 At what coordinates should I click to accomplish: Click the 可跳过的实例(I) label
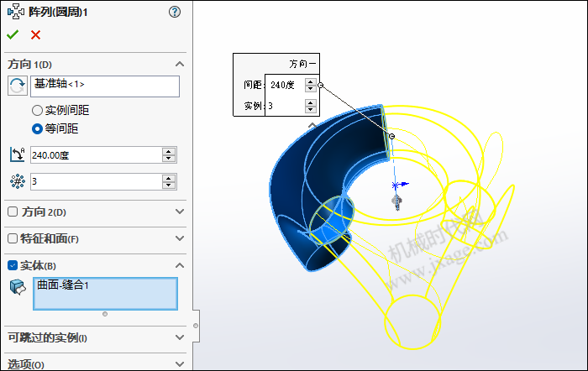pos(48,337)
